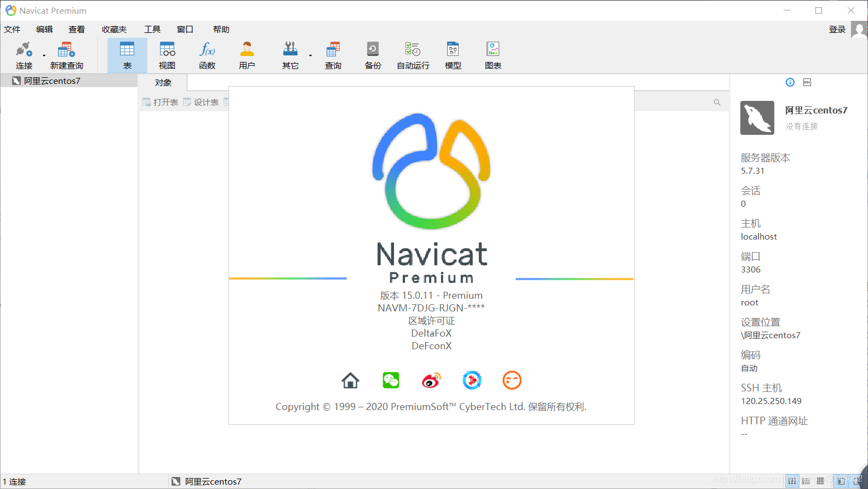Click the Login (登录) link
The width and height of the screenshot is (868, 489).
(x=837, y=30)
